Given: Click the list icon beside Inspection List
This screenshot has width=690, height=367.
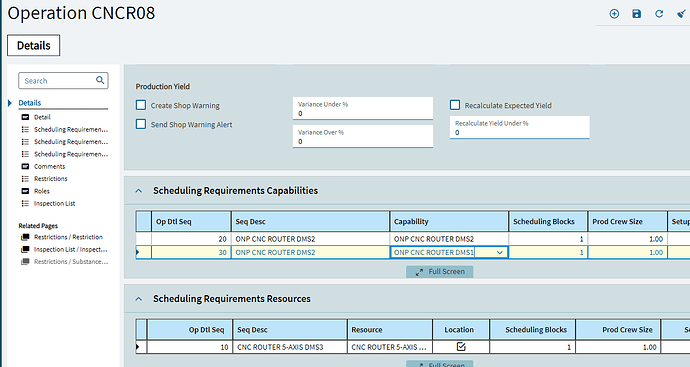Looking at the screenshot, I should [x=25, y=203].
